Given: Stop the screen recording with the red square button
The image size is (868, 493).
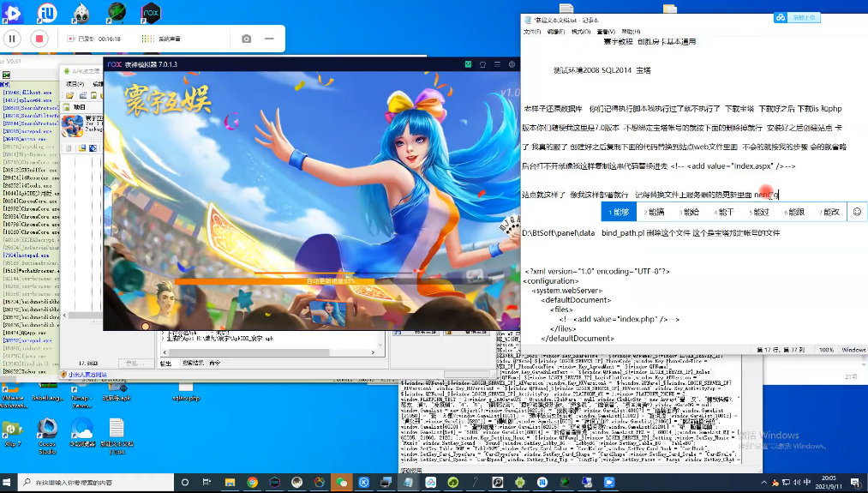Looking at the screenshot, I should point(39,39).
